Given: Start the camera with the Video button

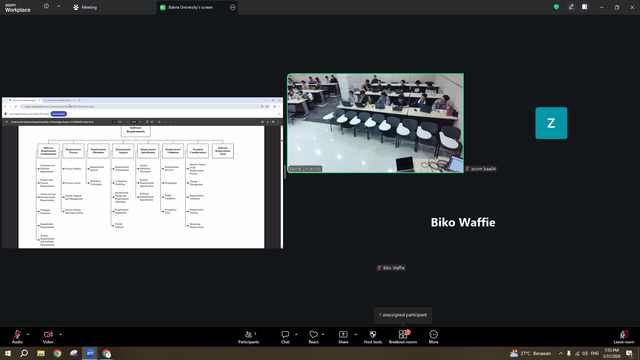Looking at the screenshot, I should 48,337.
